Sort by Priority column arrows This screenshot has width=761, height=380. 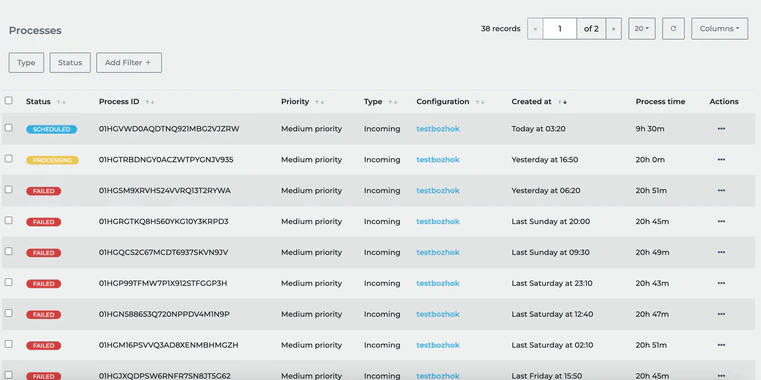[x=320, y=102]
